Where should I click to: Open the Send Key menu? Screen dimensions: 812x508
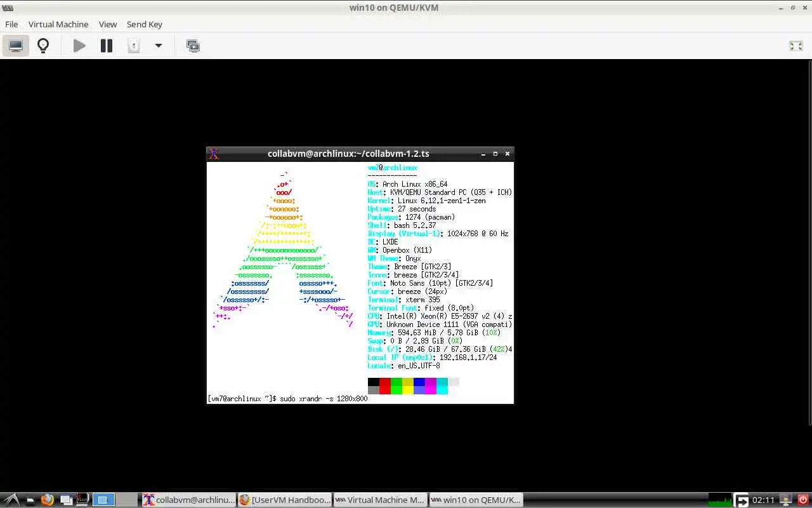tap(145, 24)
